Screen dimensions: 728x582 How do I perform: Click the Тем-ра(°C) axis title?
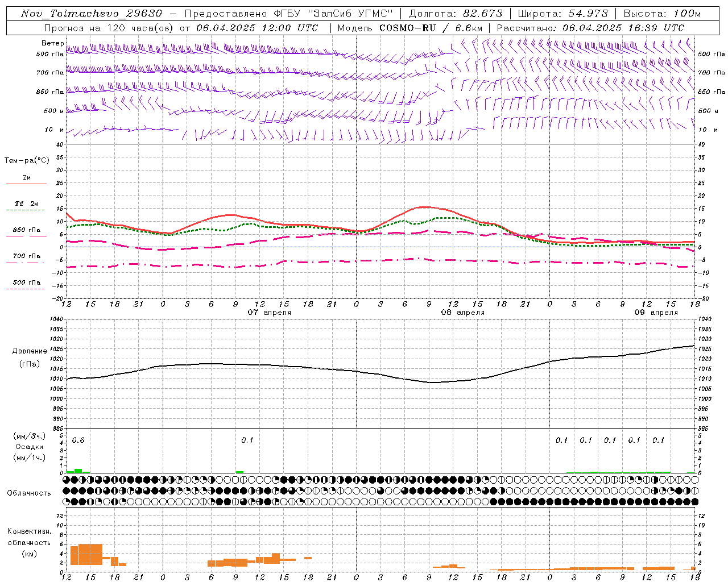[27, 161]
